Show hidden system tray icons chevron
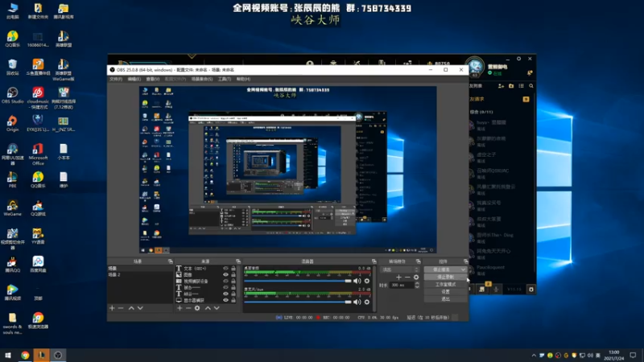644x362 pixels. 534,356
